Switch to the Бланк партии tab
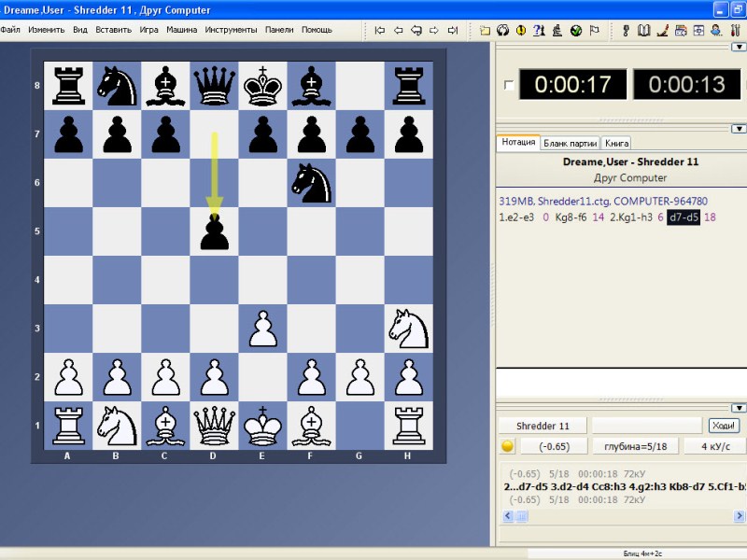The width and height of the screenshot is (747, 560). pyautogui.click(x=570, y=143)
